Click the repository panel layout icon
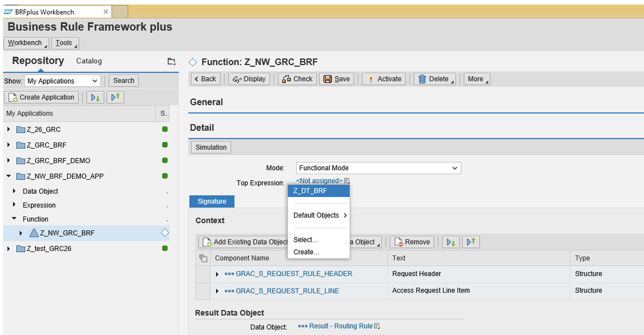 pos(171,61)
